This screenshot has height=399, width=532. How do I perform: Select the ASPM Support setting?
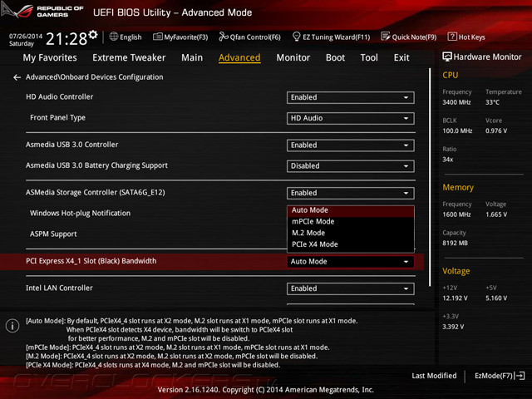(53, 234)
